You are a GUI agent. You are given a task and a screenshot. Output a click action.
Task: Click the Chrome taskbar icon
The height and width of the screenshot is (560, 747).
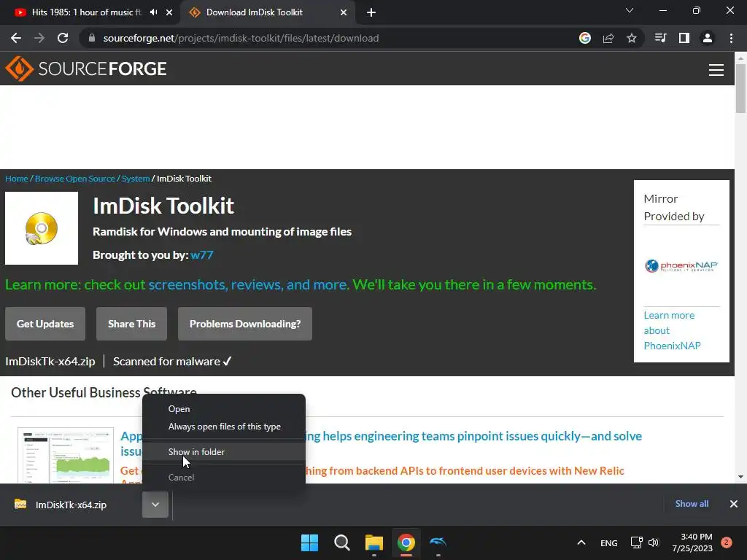[406, 542]
